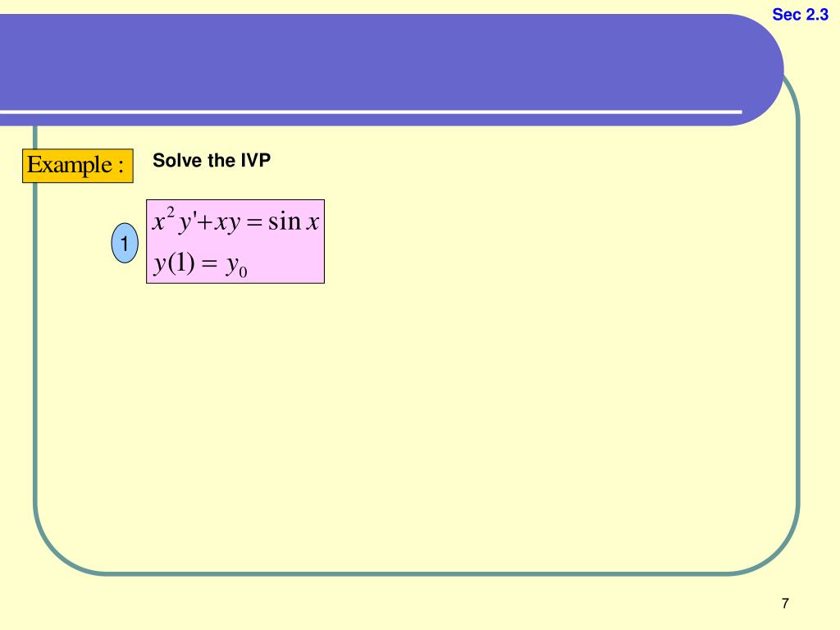Select the word Example in yellow box
This screenshot has width=840, height=630.
[70, 164]
